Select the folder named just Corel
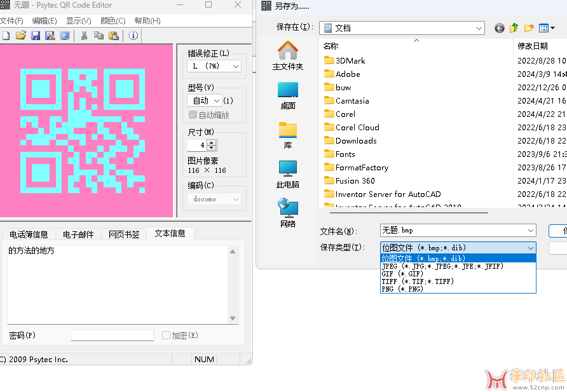This screenshot has width=567, height=392. (340, 114)
